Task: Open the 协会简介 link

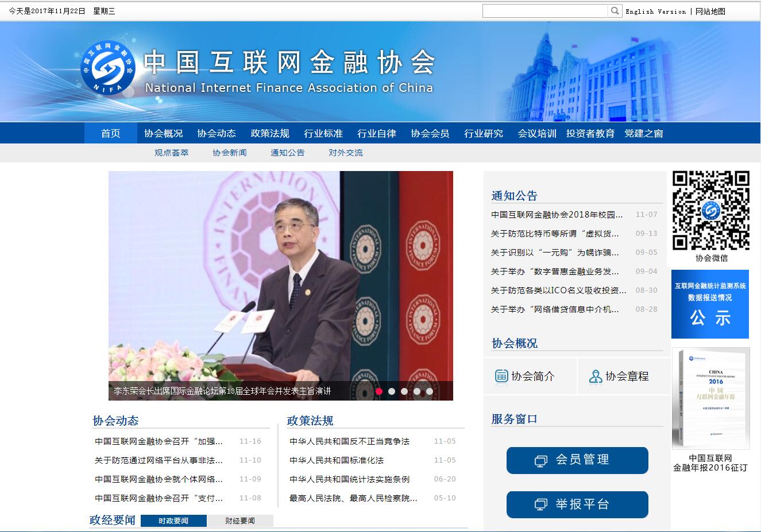Action: [533, 376]
